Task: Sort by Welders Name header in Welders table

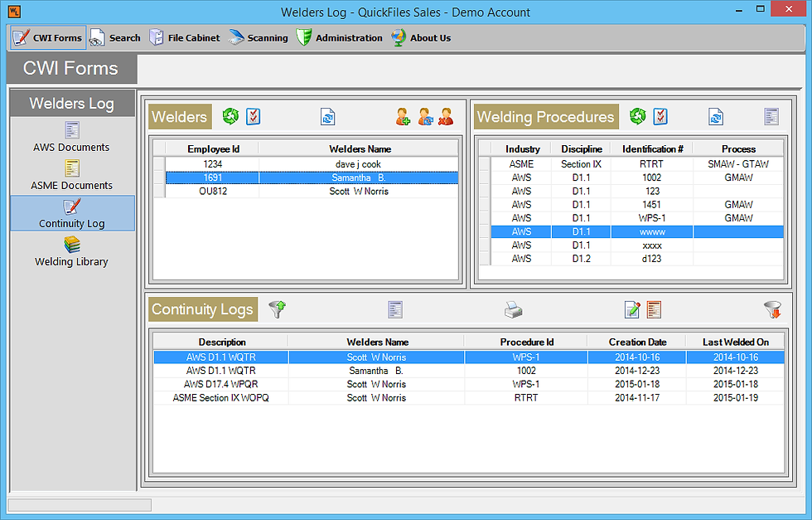Action: 360,148
